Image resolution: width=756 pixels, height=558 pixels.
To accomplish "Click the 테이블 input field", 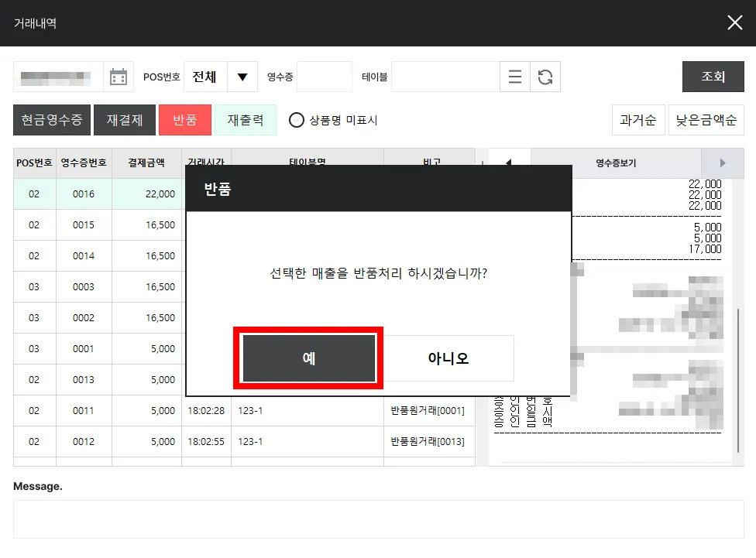I will [445, 77].
